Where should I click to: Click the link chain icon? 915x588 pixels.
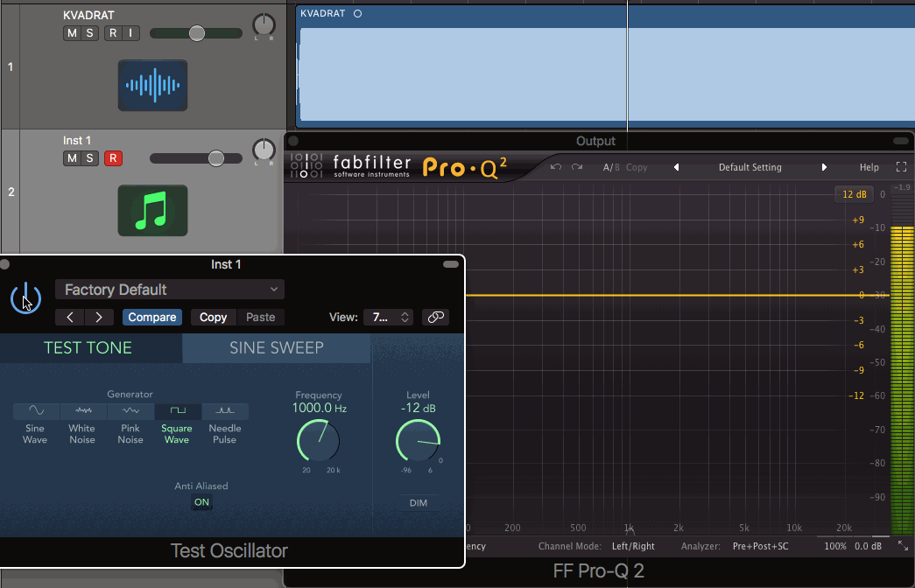(x=435, y=317)
